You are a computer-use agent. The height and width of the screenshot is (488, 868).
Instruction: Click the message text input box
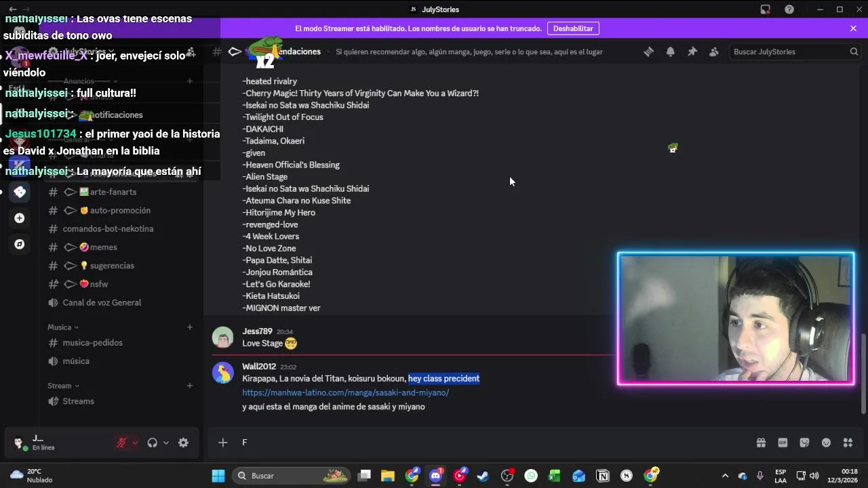pyautogui.click(x=495, y=443)
